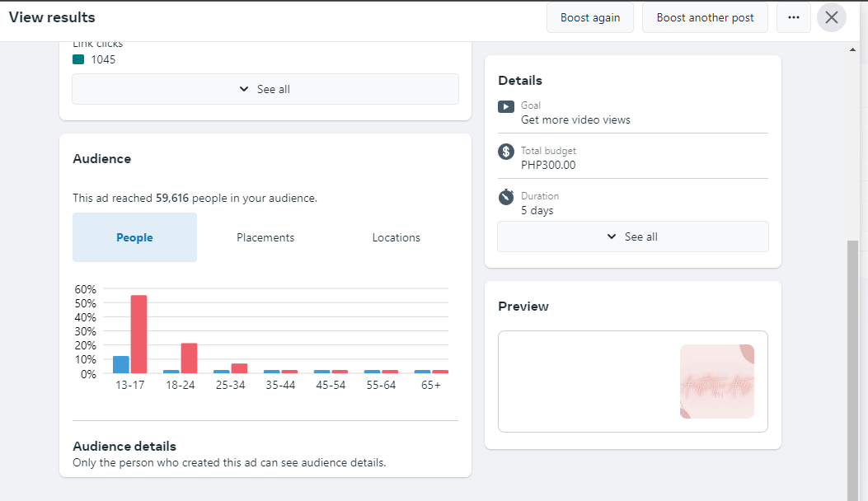Open the three-dots more options menu
This screenshot has height=501, width=868.
pyautogui.click(x=793, y=17)
